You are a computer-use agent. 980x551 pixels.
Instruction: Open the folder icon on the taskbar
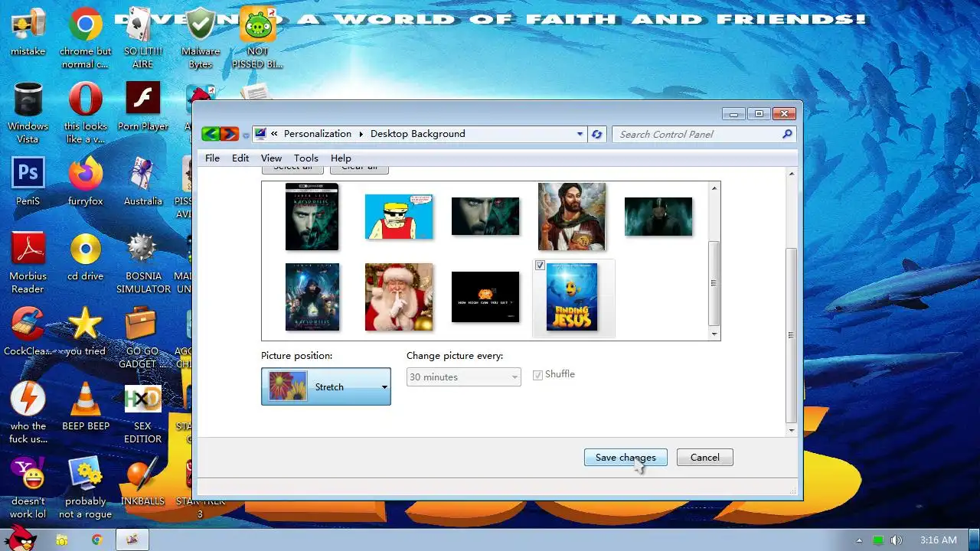(x=62, y=540)
